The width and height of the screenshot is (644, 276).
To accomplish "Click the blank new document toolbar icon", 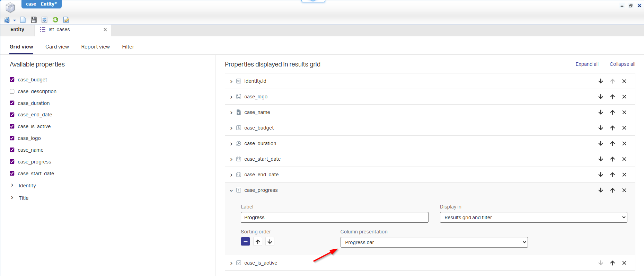I will click(23, 20).
